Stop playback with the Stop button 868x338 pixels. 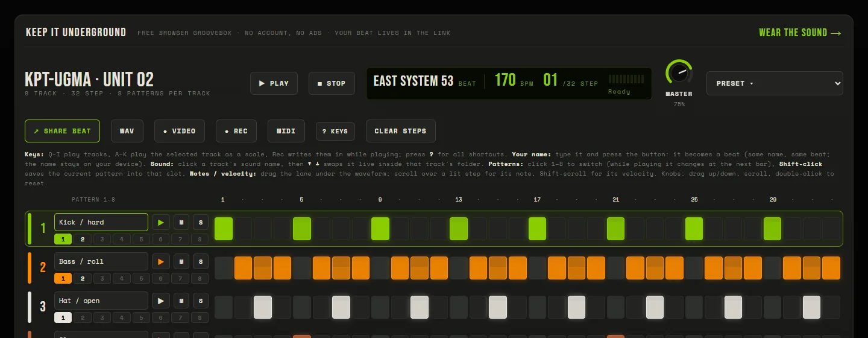tap(332, 83)
